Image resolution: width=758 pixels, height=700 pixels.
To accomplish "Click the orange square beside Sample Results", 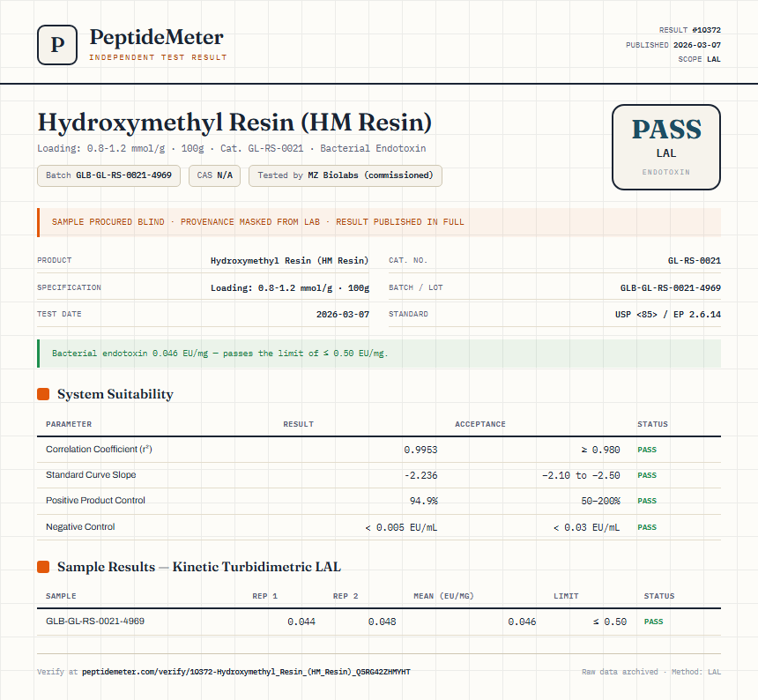I will (43, 567).
